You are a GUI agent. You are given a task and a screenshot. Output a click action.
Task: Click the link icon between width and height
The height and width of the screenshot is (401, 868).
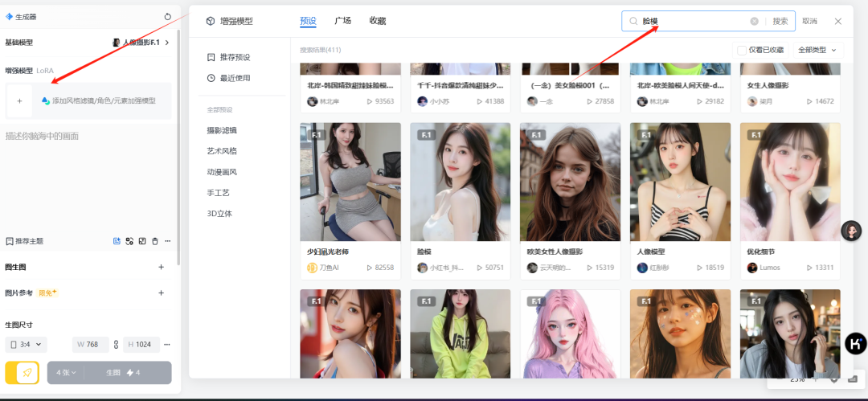coord(116,345)
